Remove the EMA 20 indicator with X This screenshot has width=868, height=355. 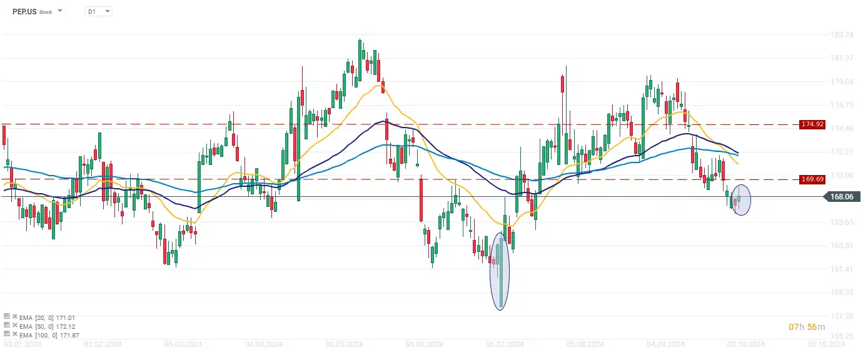coord(14,317)
